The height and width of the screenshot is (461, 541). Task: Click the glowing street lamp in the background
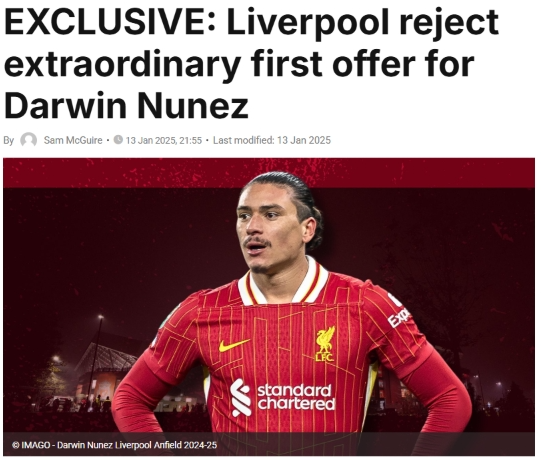(x=100, y=316)
